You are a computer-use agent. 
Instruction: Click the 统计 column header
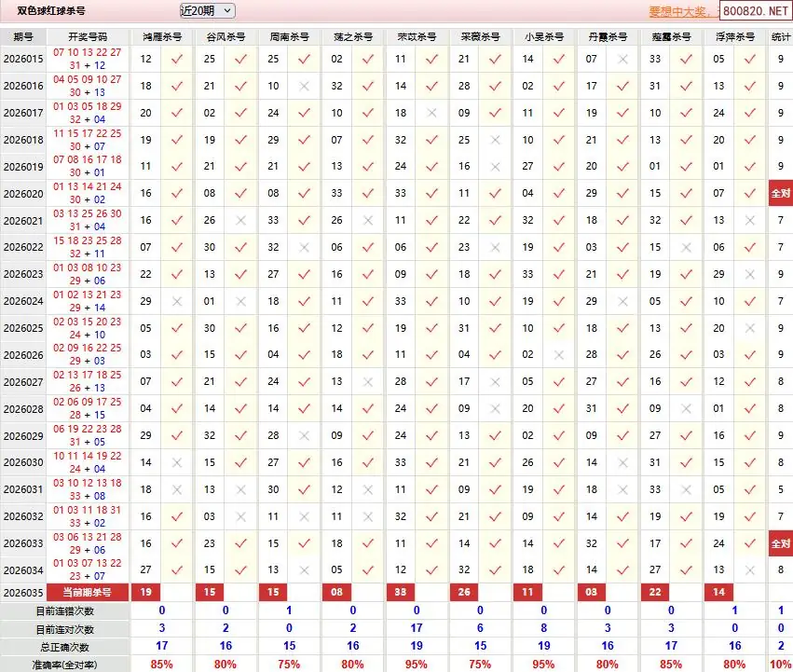pos(780,37)
